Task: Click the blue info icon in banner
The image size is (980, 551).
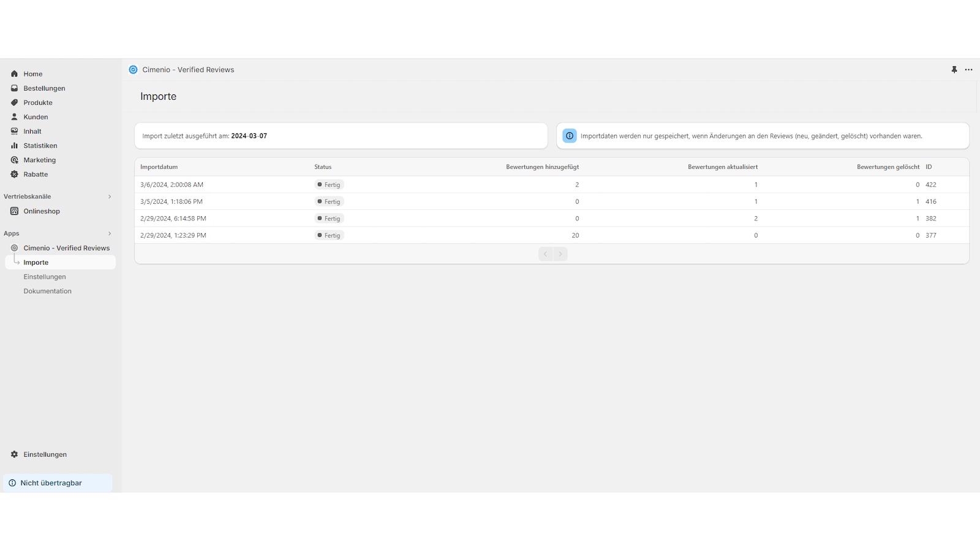Action: 570,136
